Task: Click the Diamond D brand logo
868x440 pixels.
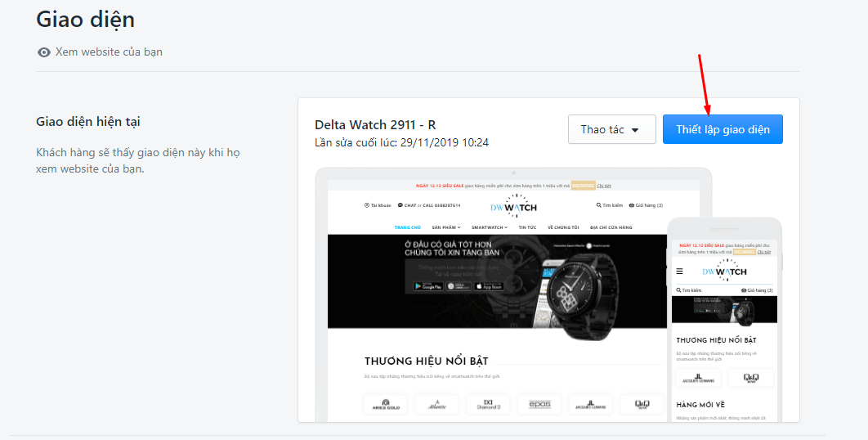Action: [488, 404]
